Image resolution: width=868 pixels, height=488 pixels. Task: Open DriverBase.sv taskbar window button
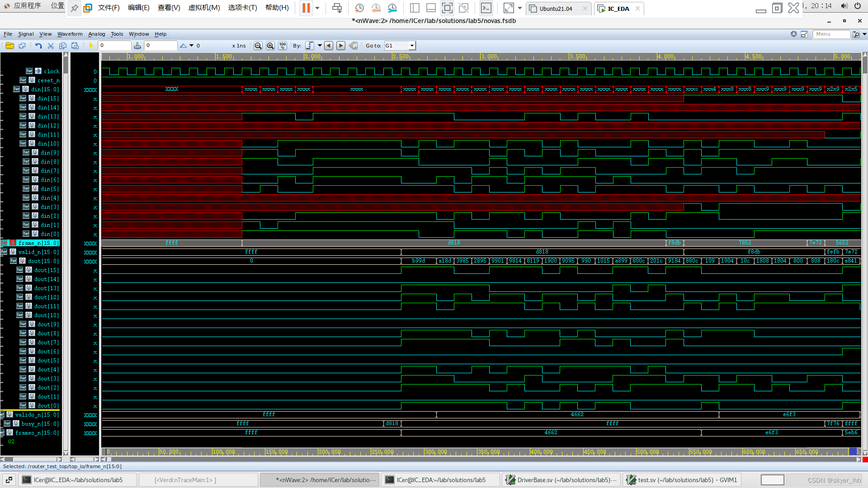tap(561, 480)
